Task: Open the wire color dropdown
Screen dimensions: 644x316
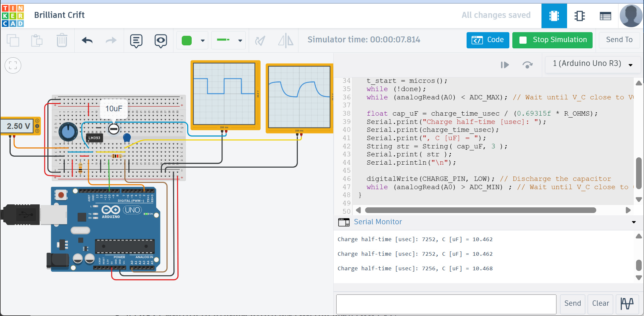Action: point(202,41)
